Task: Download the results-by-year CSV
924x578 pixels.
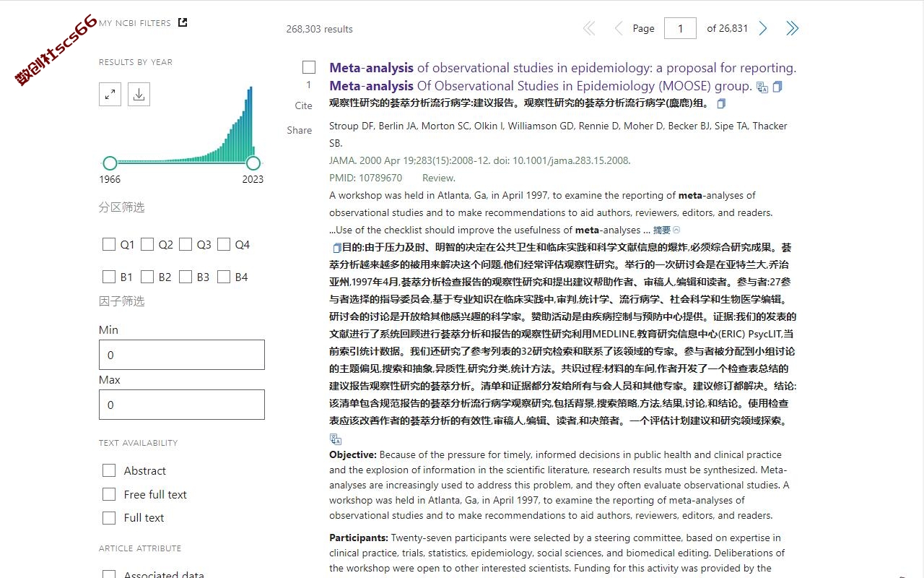Action: tap(139, 94)
